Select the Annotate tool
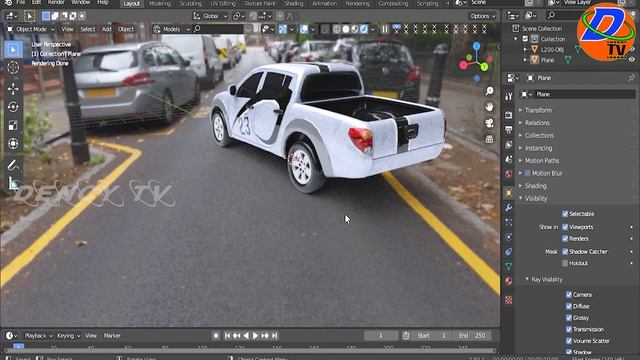The image size is (640, 360). [x=13, y=165]
